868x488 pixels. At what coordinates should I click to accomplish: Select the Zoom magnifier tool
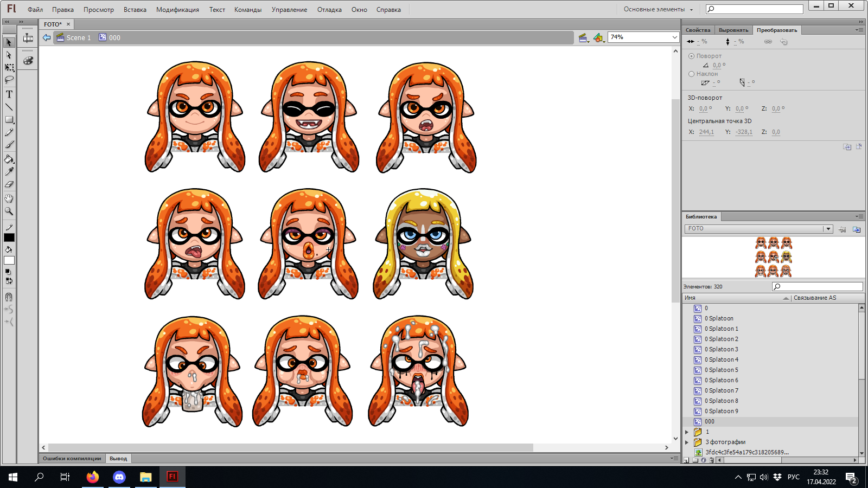click(x=9, y=211)
